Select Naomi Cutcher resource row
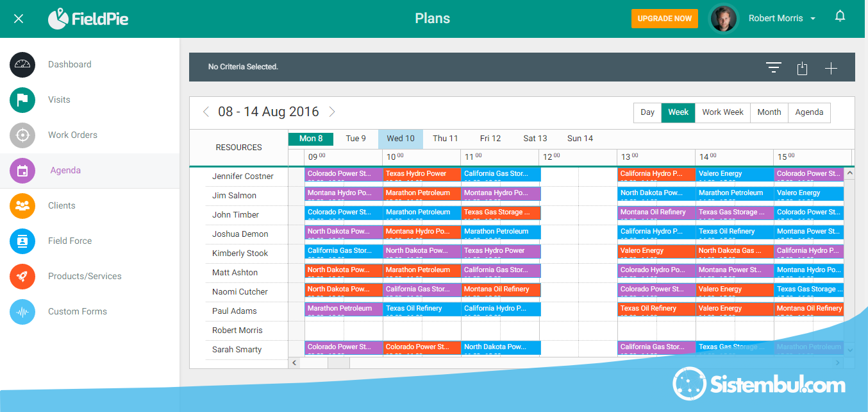The width and height of the screenshot is (868, 412). point(240,292)
